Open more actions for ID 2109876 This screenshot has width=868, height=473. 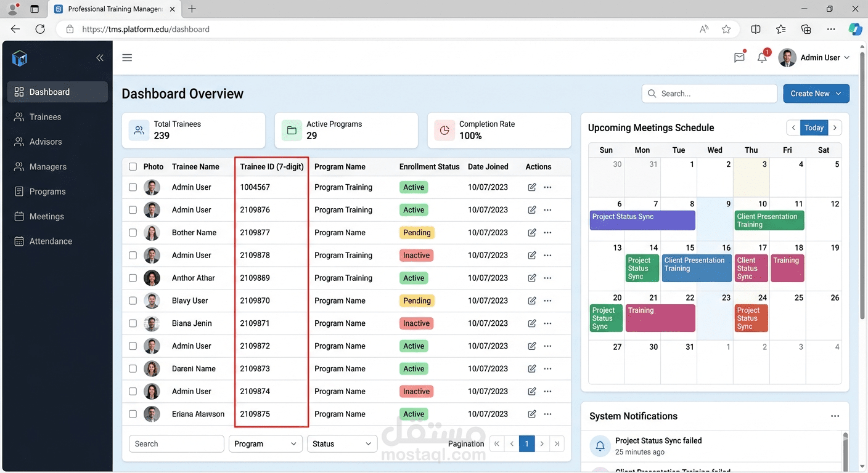coord(547,210)
